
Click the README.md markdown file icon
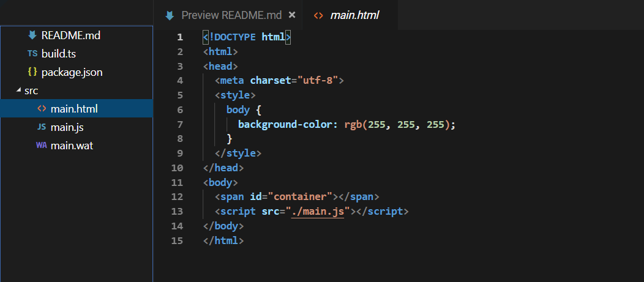coord(32,35)
